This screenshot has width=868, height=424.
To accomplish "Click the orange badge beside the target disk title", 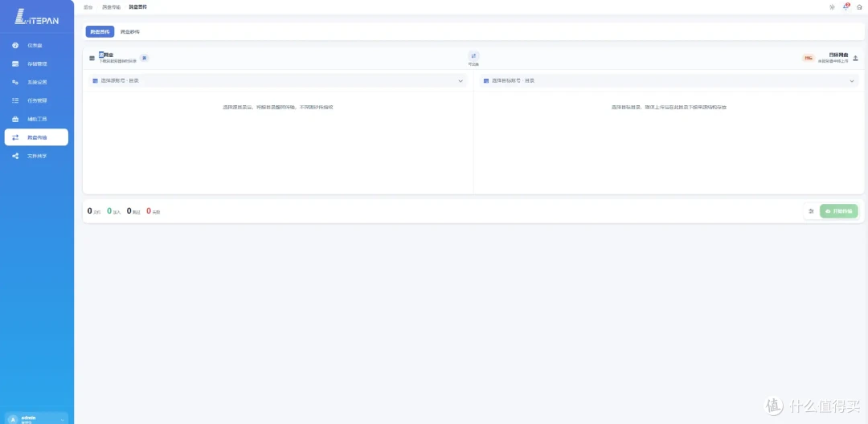I will [x=809, y=58].
